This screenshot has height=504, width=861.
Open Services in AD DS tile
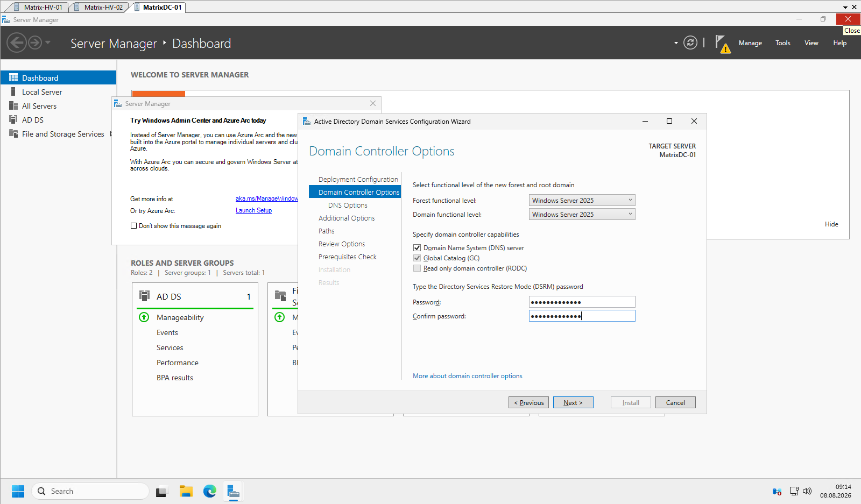coord(170,347)
